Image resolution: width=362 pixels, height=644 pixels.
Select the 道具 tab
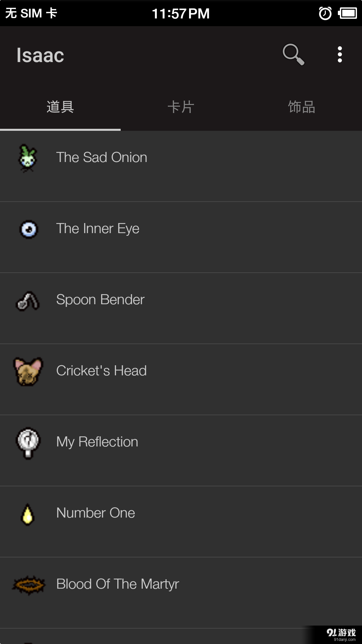pos(60,107)
